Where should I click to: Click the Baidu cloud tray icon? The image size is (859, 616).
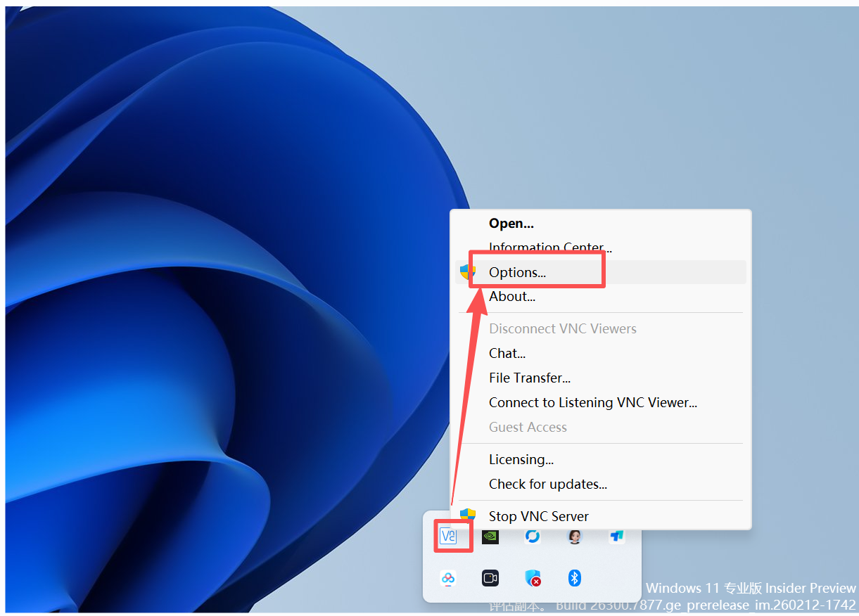coord(448,578)
